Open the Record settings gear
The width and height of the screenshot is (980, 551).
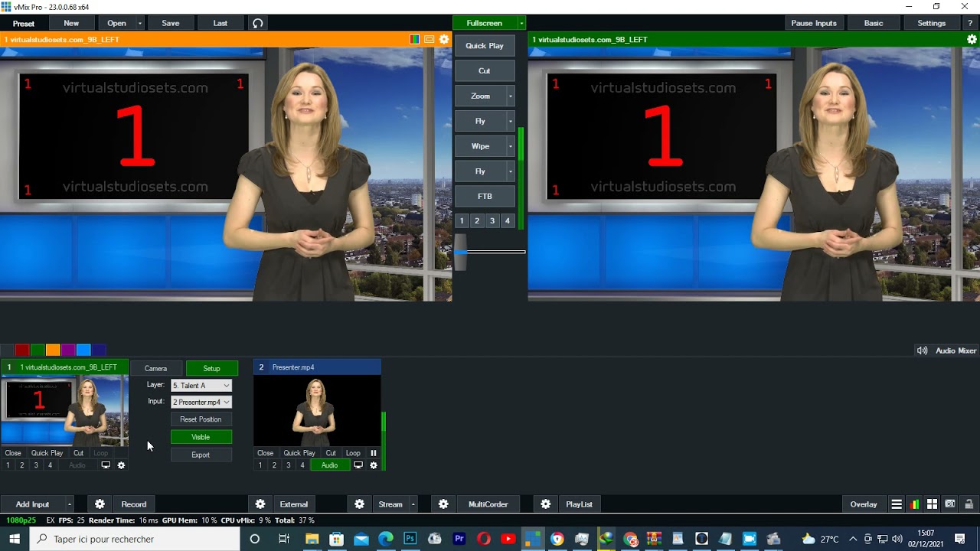[x=100, y=504]
